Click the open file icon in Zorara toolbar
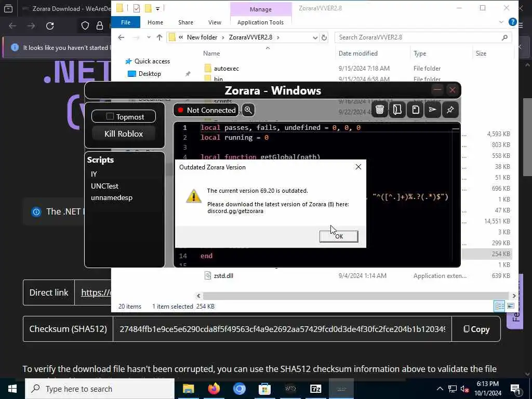Screen dimensions: 532x399 pyautogui.click(x=397, y=110)
